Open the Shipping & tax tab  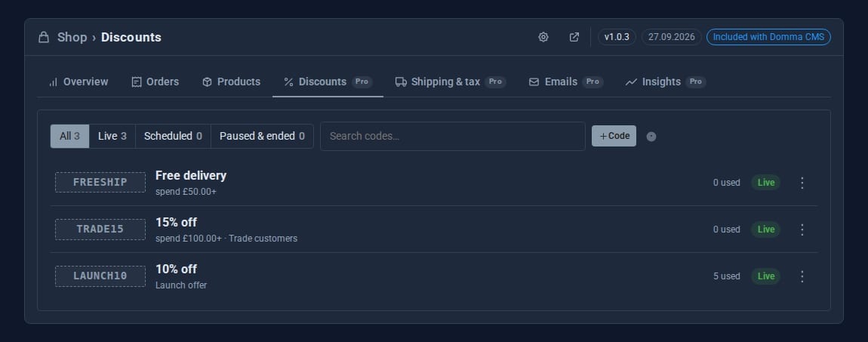click(450, 82)
